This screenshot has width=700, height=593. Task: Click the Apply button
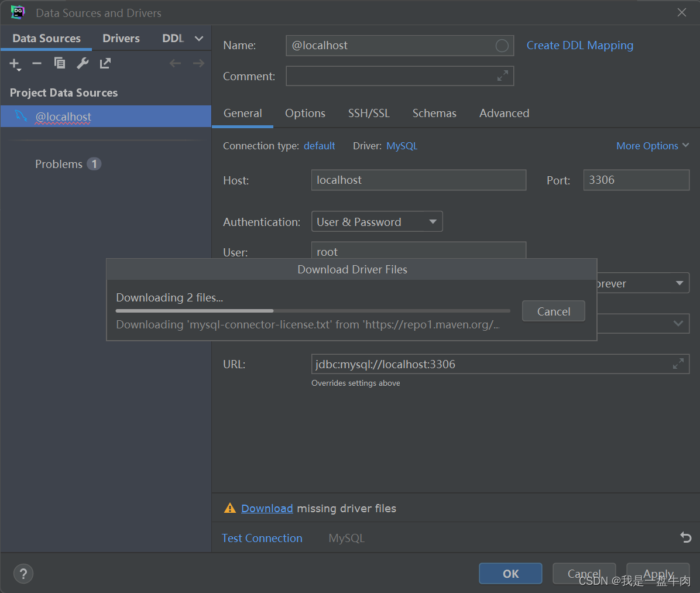(658, 573)
